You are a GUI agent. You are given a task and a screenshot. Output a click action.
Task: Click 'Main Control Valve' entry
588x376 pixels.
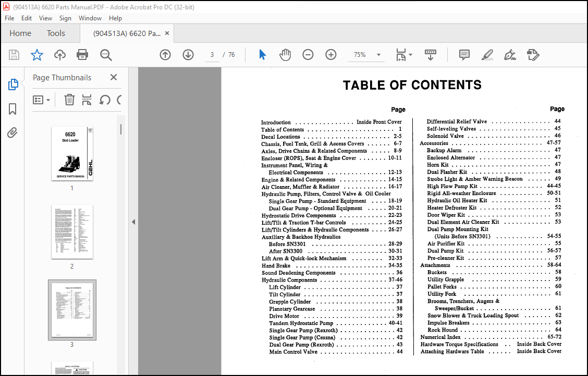(x=293, y=352)
